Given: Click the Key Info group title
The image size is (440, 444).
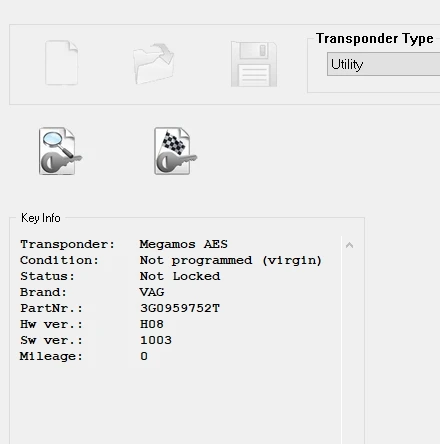Looking at the screenshot, I should 41,218.
